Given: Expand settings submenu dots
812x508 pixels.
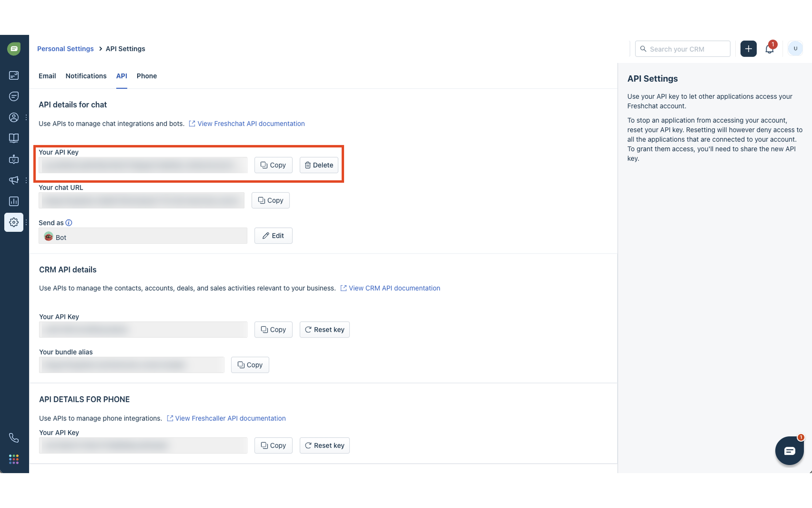Looking at the screenshot, I should (26, 222).
